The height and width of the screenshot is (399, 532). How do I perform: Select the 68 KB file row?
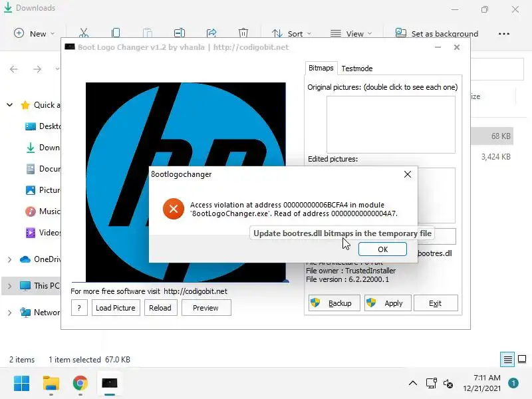point(492,136)
